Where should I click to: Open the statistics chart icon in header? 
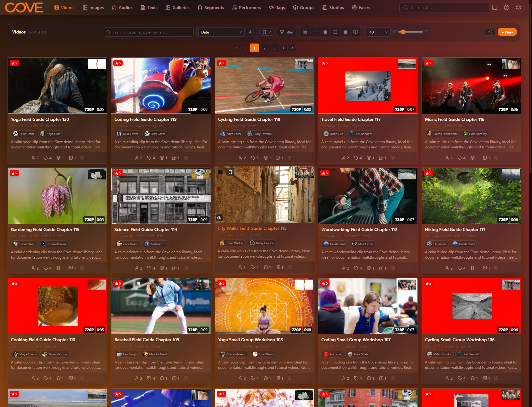click(x=494, y=8)
